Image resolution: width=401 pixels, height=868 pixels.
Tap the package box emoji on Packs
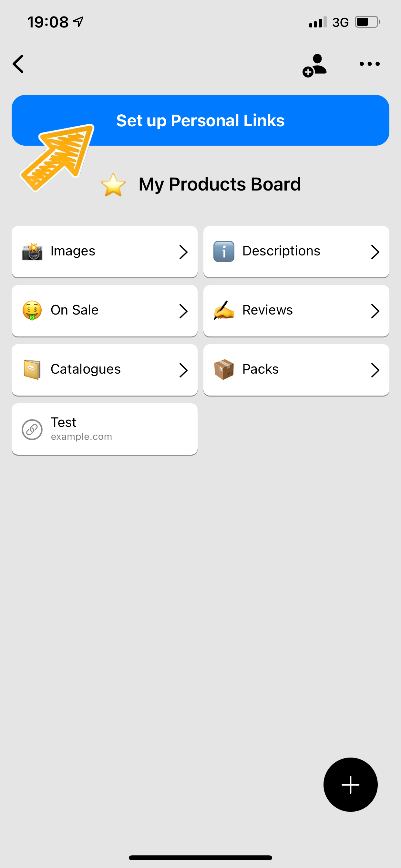224,370
